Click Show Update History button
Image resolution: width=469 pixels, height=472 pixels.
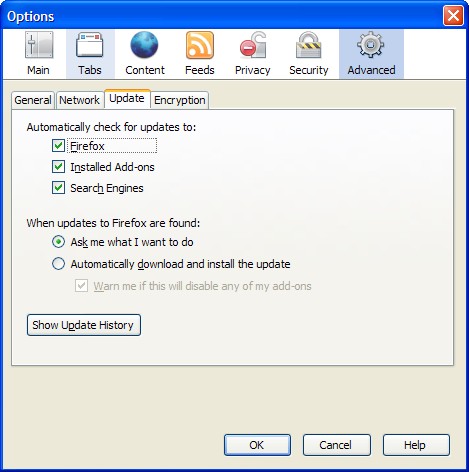pos(84,325)
